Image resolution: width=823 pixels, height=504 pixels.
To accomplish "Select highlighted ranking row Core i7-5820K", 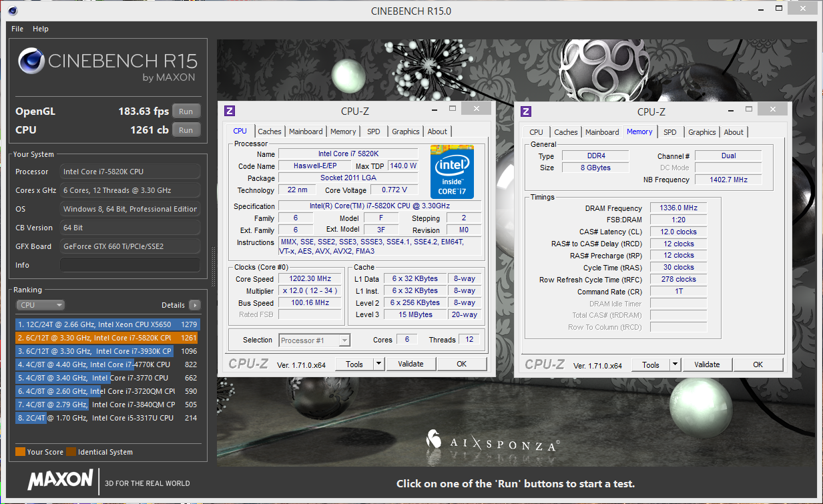I will 107,338.
